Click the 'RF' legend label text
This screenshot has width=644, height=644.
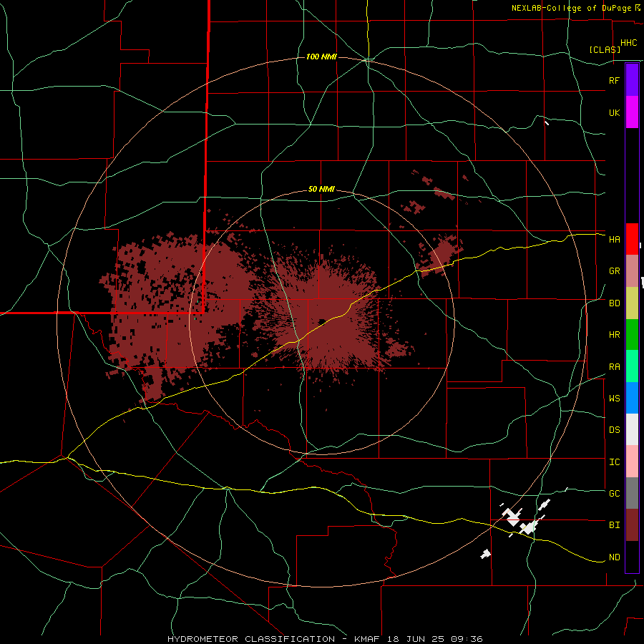click(x=615, y=80)
